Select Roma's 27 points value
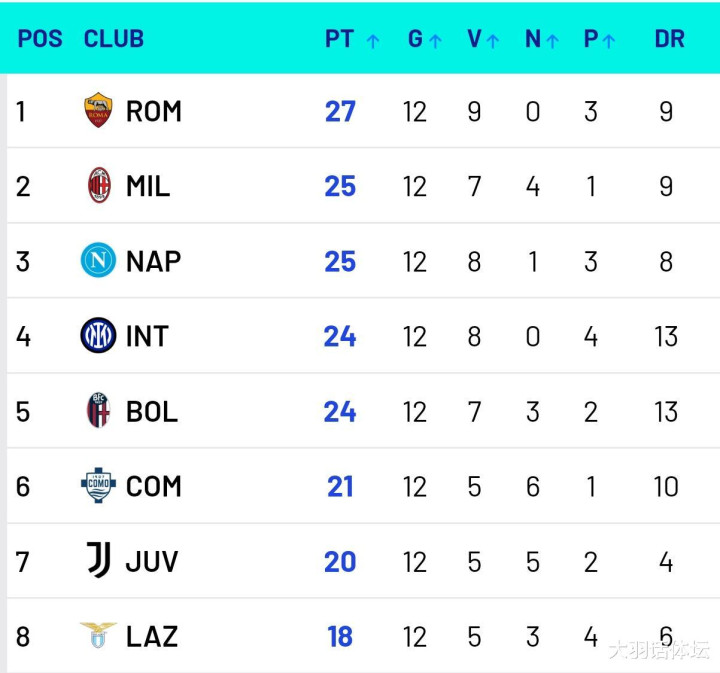Viewport: 720px width, 673px height. [340, 111]
